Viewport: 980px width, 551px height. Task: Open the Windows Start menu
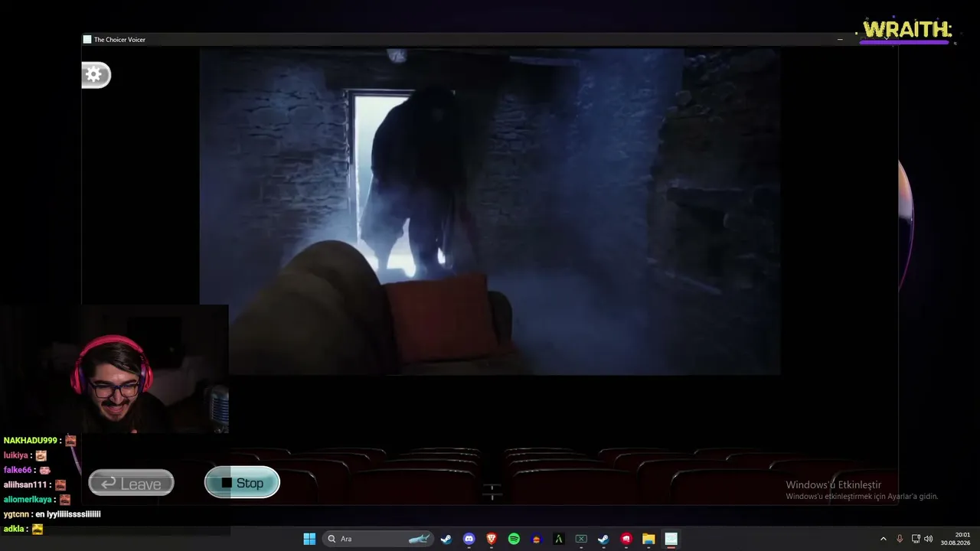pos(309,539)
